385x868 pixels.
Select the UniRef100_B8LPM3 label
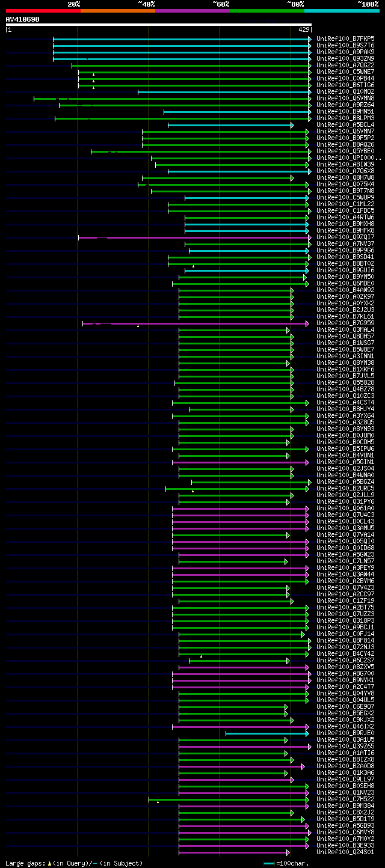pos(345,118)
